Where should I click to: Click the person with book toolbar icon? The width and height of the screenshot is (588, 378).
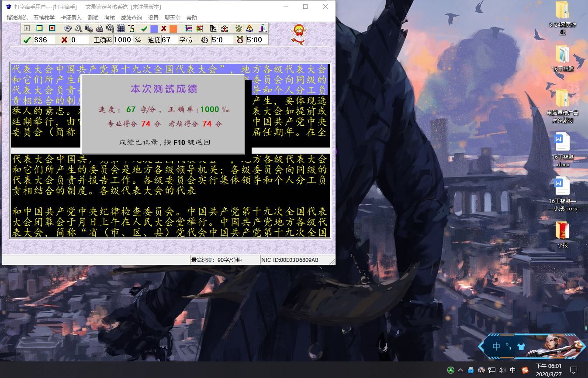(x=249, y=28)
